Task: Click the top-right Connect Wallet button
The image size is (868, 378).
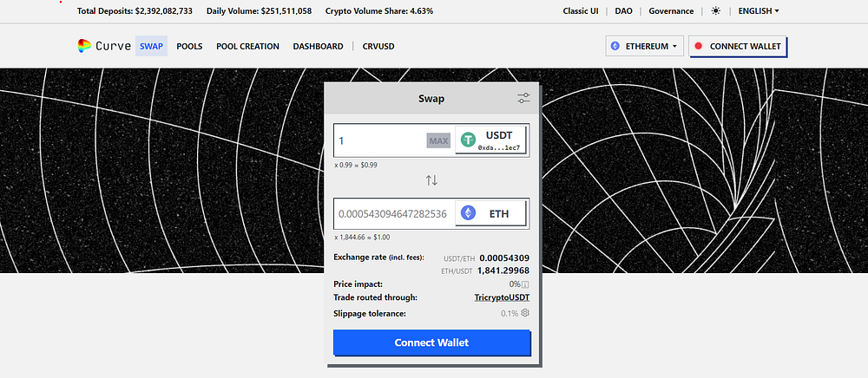Action: [737, 47]
